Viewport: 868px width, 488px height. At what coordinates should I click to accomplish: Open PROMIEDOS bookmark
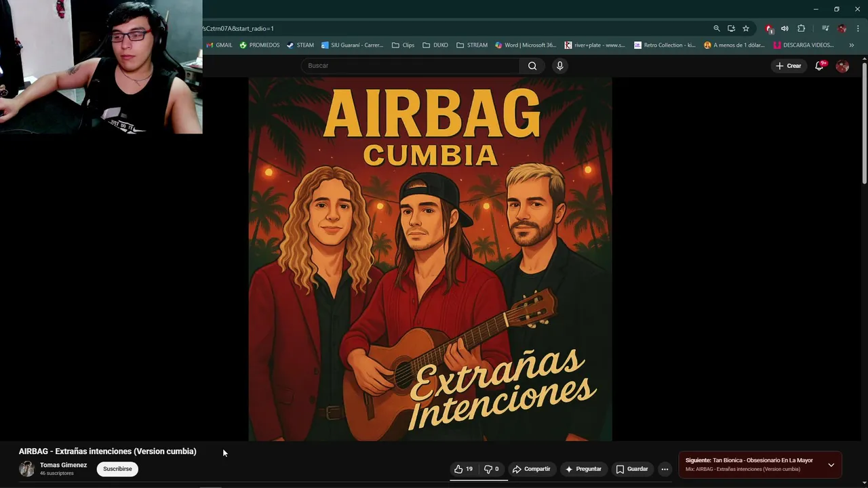pyautogui.click(x=259, y=45)
